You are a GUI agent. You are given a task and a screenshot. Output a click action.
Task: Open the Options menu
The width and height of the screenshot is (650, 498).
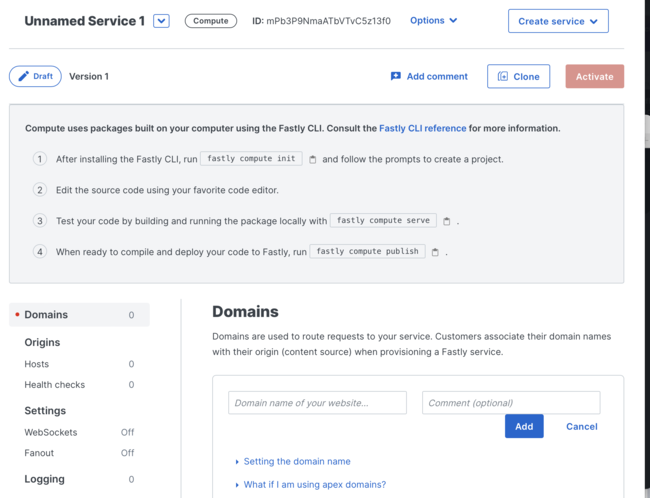(433, 20)
